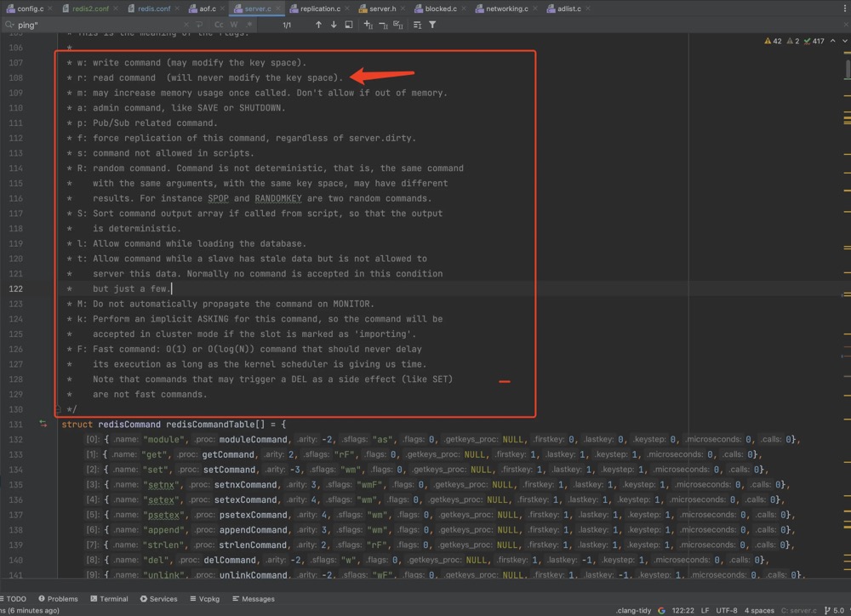The image size is (851, 616).
Task: Click the add selection for next occurrence icon
Action: 368,25
